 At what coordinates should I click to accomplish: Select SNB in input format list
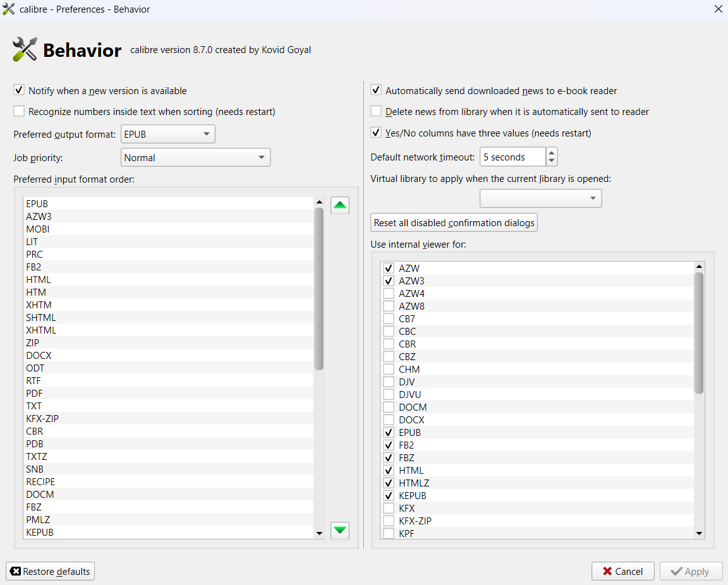tap(169, 469)
